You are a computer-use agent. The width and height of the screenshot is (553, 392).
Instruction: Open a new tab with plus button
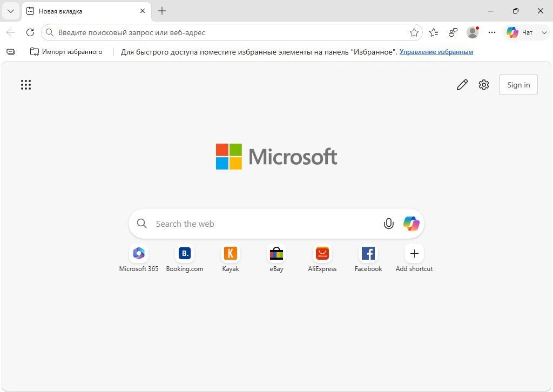[x=162, y=11]
